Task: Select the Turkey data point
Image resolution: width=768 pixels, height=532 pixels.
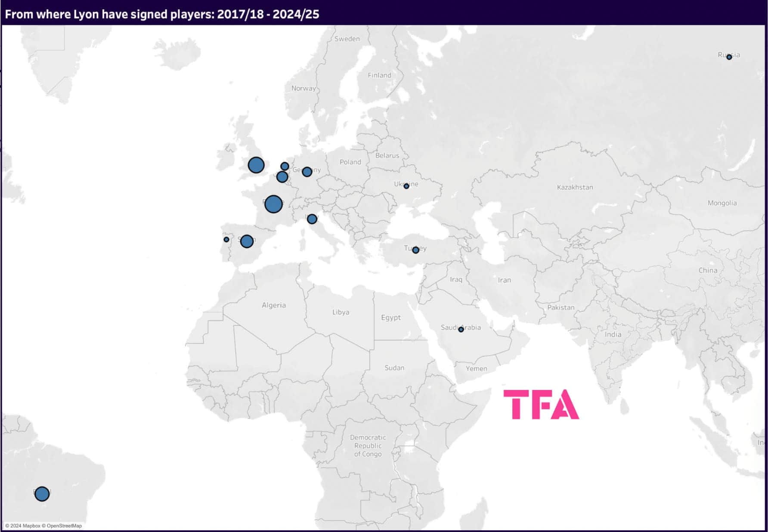Action: [x=415, y=250]
